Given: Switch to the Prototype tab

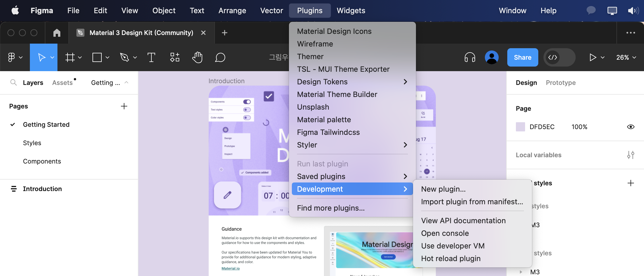Looking at the screenshot, I should point(561,83).
